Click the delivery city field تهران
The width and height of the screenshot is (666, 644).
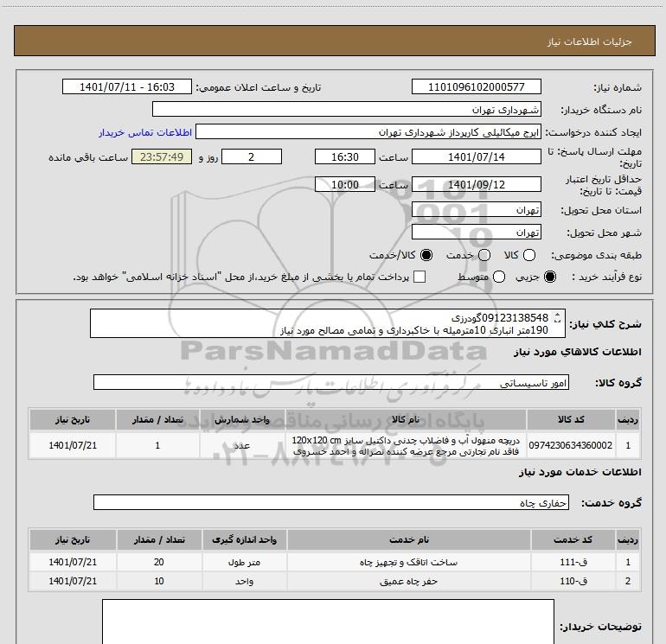pos(476,233)
